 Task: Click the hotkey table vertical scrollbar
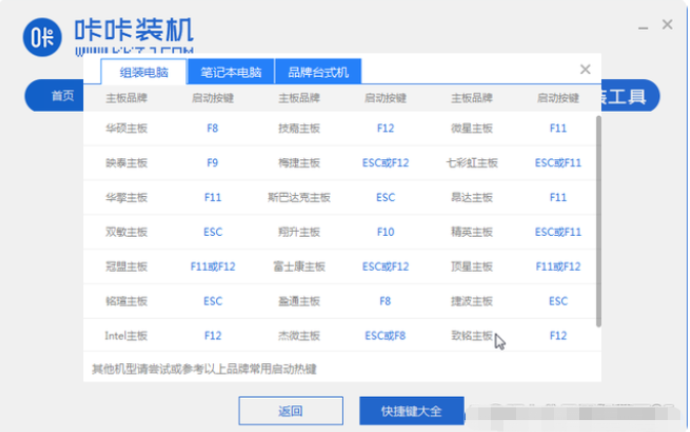pyautogui.click(x=598, y=220)
